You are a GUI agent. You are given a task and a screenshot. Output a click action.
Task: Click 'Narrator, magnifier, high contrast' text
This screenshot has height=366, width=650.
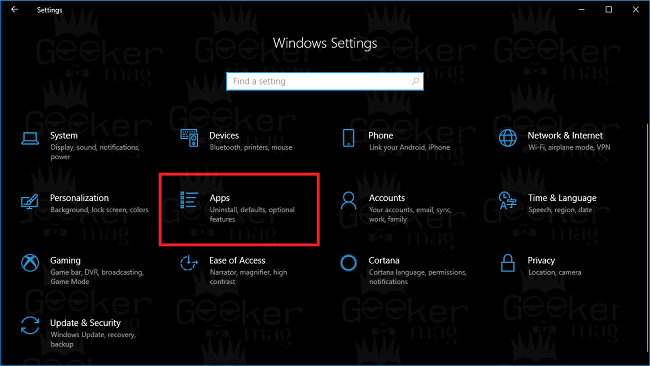[x=248, y=277]
